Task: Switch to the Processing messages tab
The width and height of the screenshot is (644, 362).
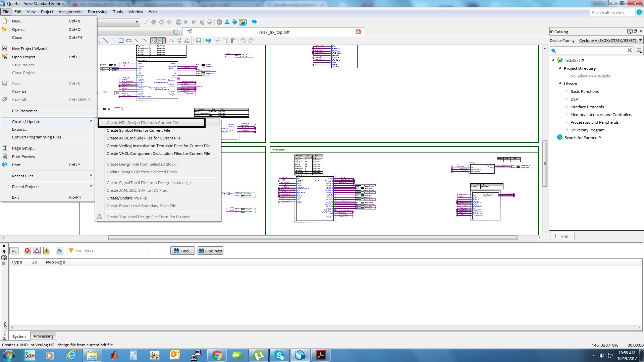Action: point(44,336)
